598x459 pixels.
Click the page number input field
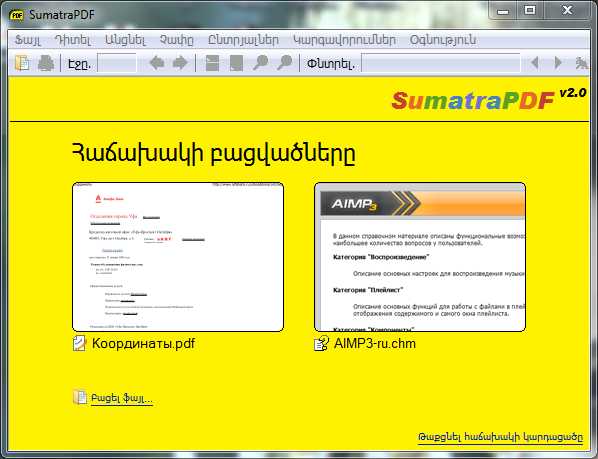pyautogui.click(x=117, y=63)
